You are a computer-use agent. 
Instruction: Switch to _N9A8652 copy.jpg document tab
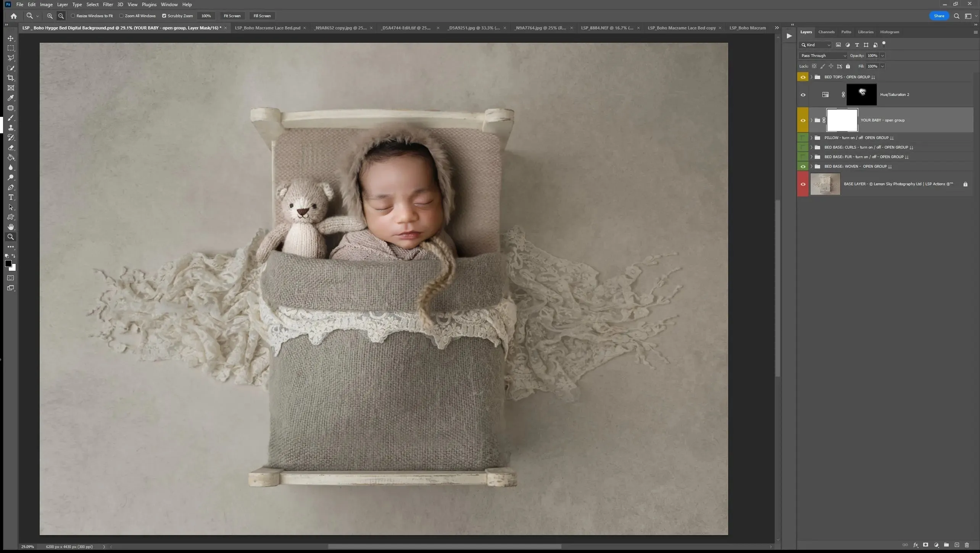click(x=340, y=28)
